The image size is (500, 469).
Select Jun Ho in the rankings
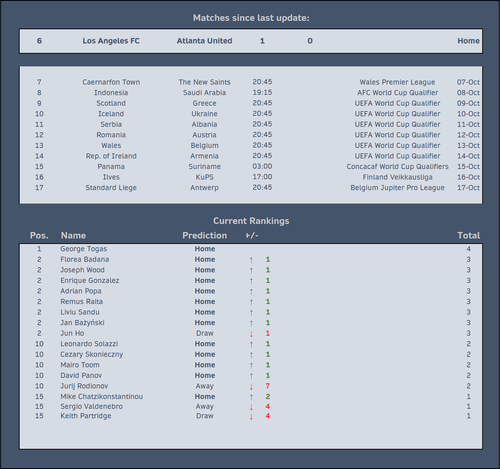[72, 333]
